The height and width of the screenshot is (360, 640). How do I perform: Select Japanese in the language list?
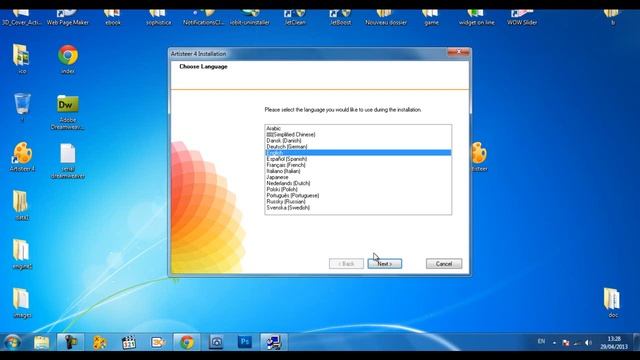[358, 177]
